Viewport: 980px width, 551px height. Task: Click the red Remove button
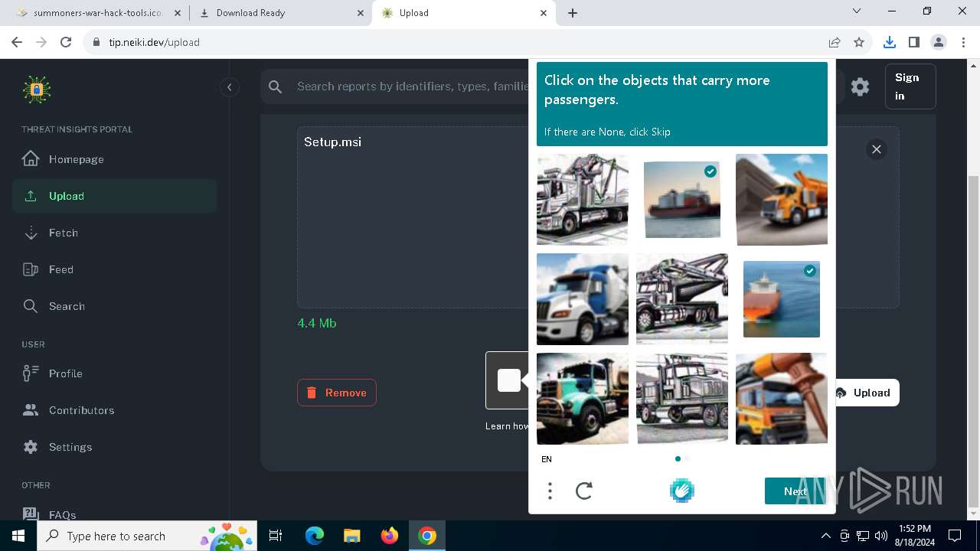[337, 393]
